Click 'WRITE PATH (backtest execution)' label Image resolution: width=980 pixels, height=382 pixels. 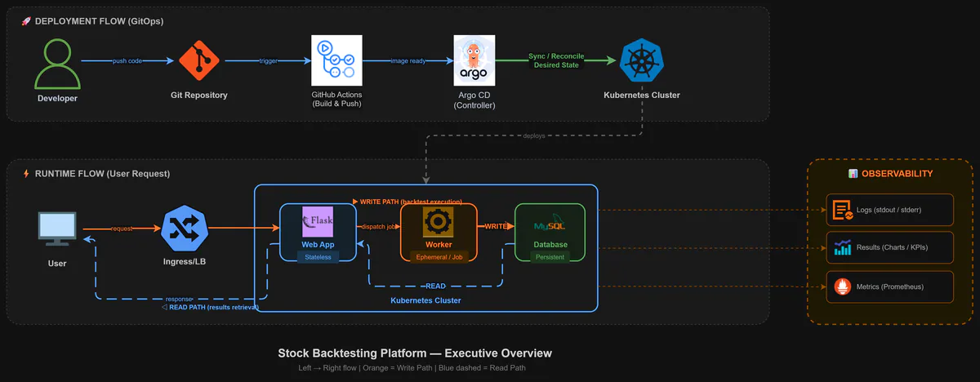pyautogui.click(x=406, y=201)
